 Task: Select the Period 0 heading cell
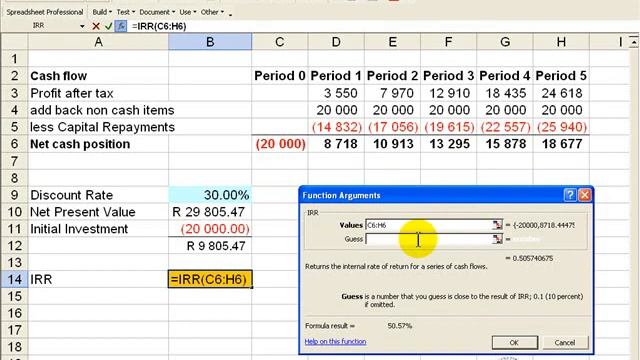pos(280,76)
